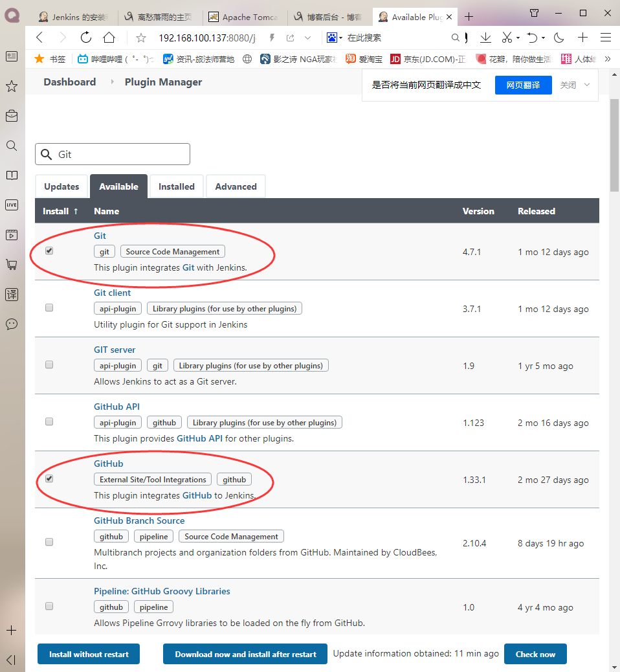Click the Source Code Management tag under Git
Viewport: 620px width, 672px height.
[173, 252]
